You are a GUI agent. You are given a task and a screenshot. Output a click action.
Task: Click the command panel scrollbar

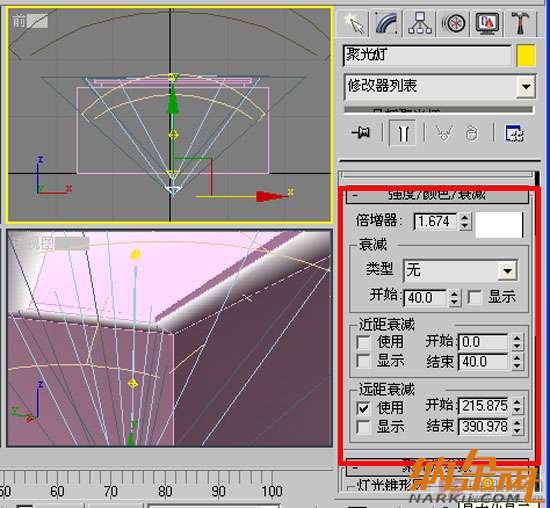tap(537, 316)
